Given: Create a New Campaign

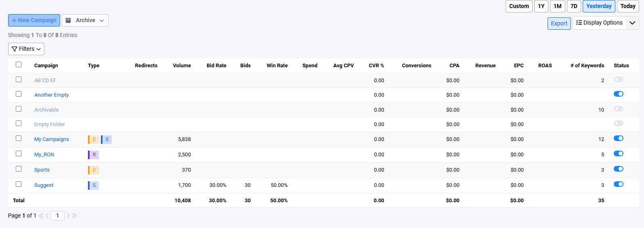Looking at the screenshot, I should [34, 20].
